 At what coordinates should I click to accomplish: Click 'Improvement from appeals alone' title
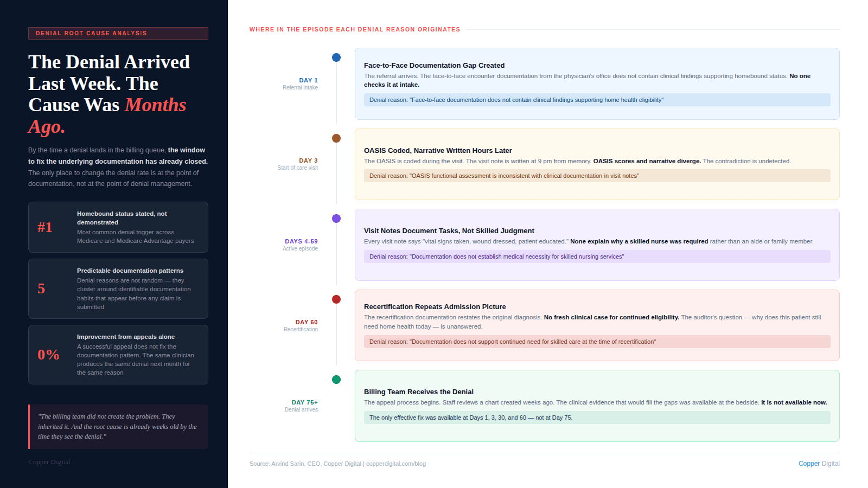pyautogui.click(x=126, y=337)
